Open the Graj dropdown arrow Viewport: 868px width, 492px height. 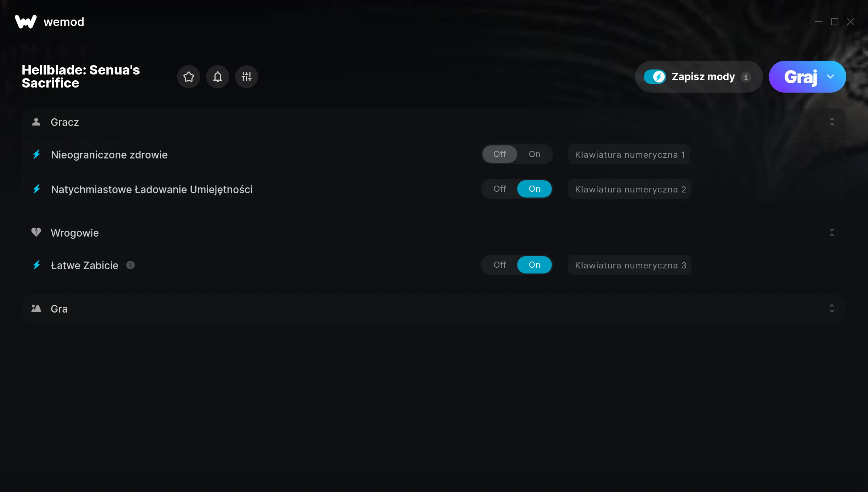click(830, 77)
